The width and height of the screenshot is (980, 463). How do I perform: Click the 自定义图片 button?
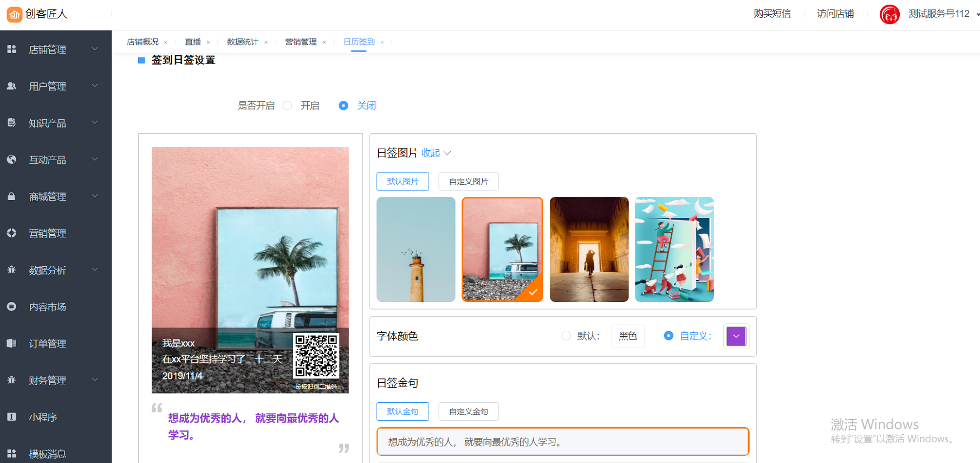click(x=468, y=182)
